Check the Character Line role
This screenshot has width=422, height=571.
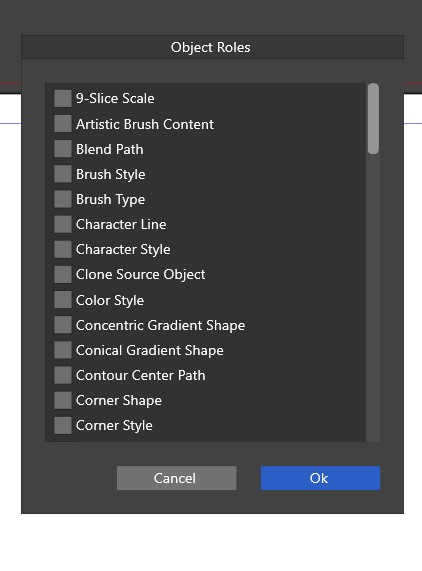[63, 224]
